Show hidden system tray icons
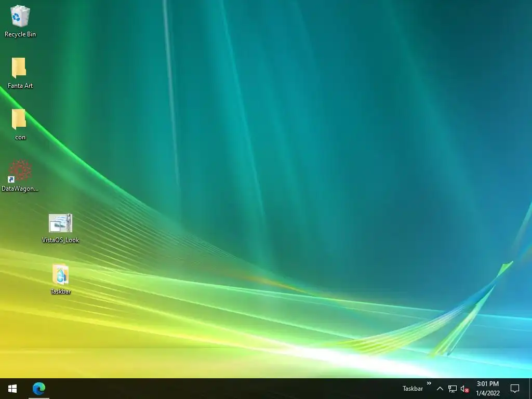The width and height of the screenshot is (532, 399). [440, 389]
